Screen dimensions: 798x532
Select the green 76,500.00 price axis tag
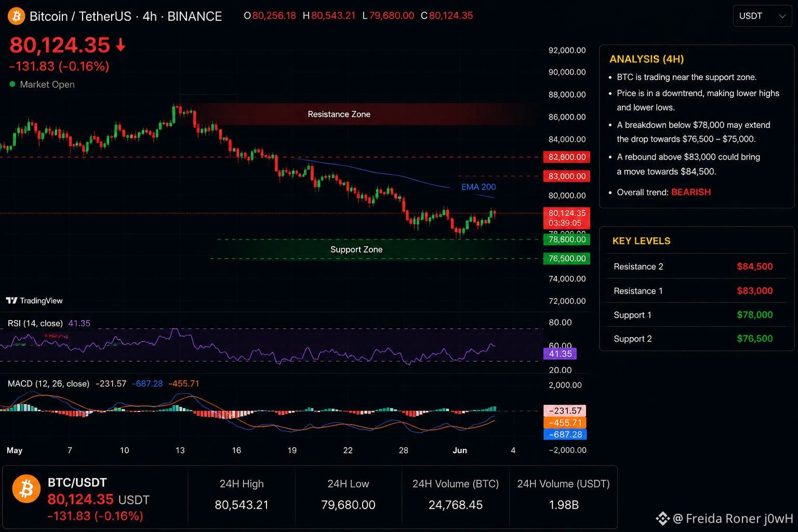567,259
